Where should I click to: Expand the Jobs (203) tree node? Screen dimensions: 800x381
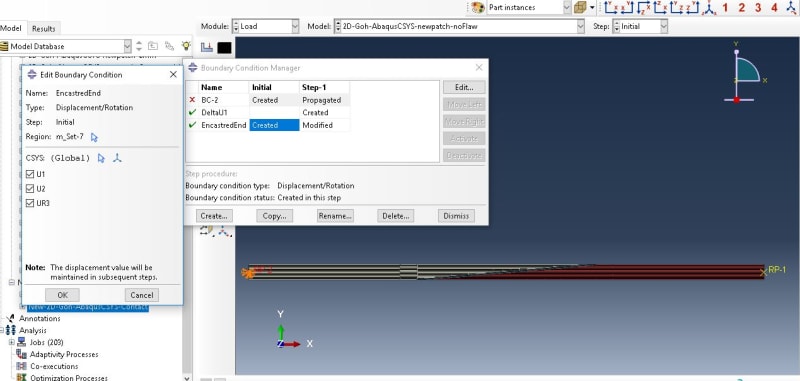[x=12, y=342]
